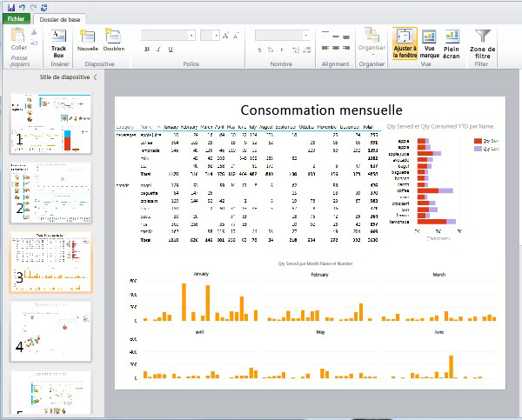522x420 pixels.
Task: Click the Consommation mensuelle title
Action: (x=321, y=110)
